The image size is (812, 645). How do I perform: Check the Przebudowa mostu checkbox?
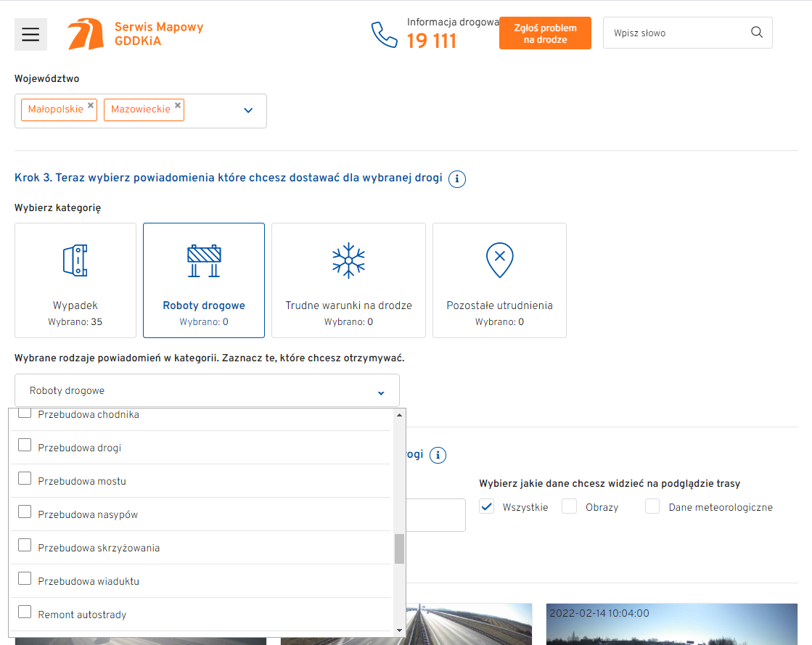[25, 479]
